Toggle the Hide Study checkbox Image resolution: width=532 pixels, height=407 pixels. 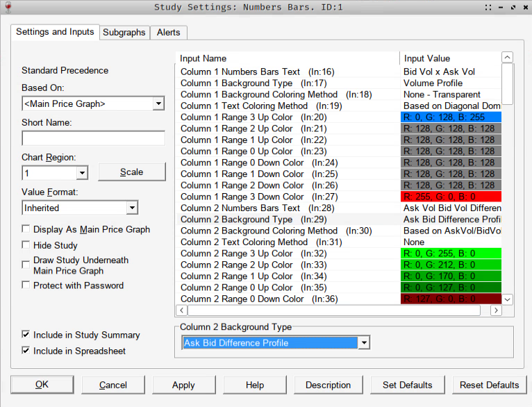[x=26, y=244]
